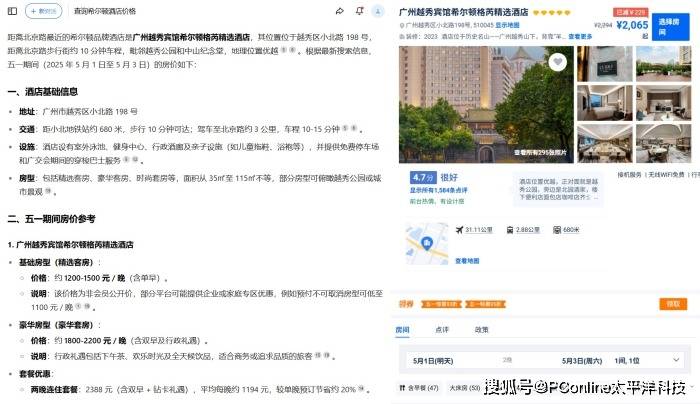This screenshot has height=404, width=700.
Task: Click the 选择房间 blue button
Action: pyautogui.click(x=671, y=27)
